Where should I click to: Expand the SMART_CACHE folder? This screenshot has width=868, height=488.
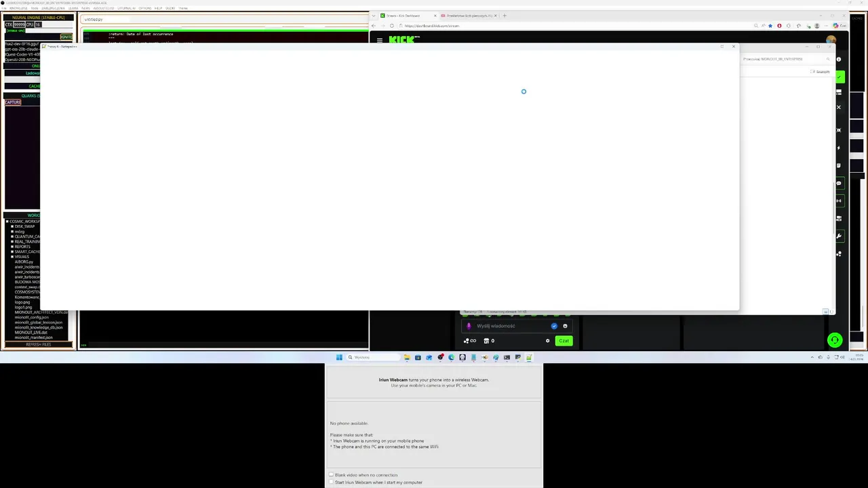[x=12, y=251]
